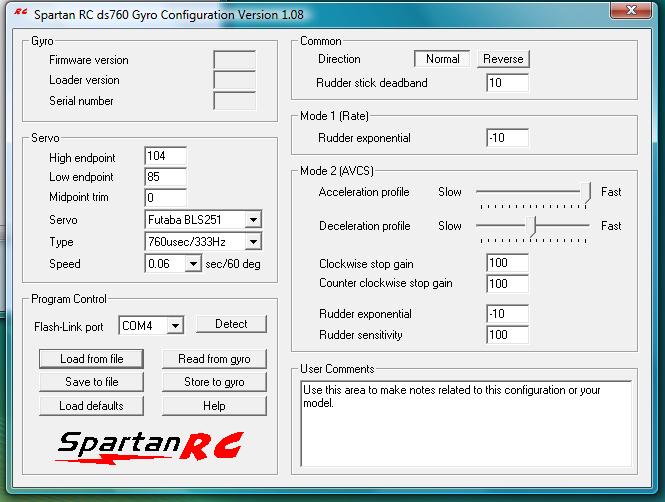Screen dimensions: 665x502
Task: Click the Deceleration profile slider
Action: [x=532, y=226]
